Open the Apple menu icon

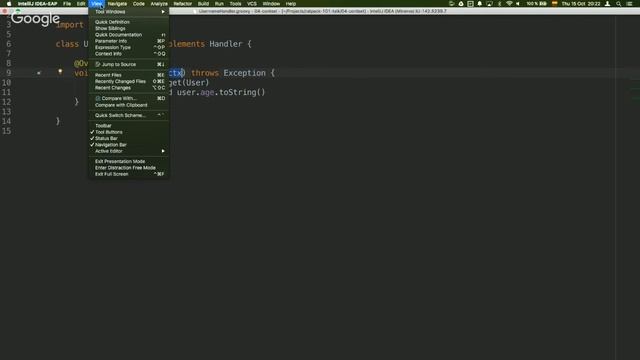tap(9, 4)
